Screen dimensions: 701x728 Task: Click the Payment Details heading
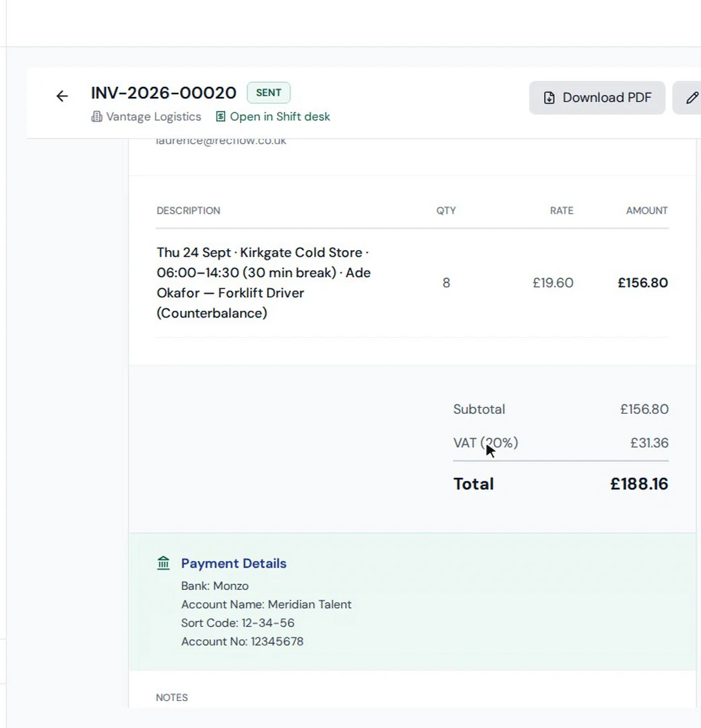click(233, 563)
